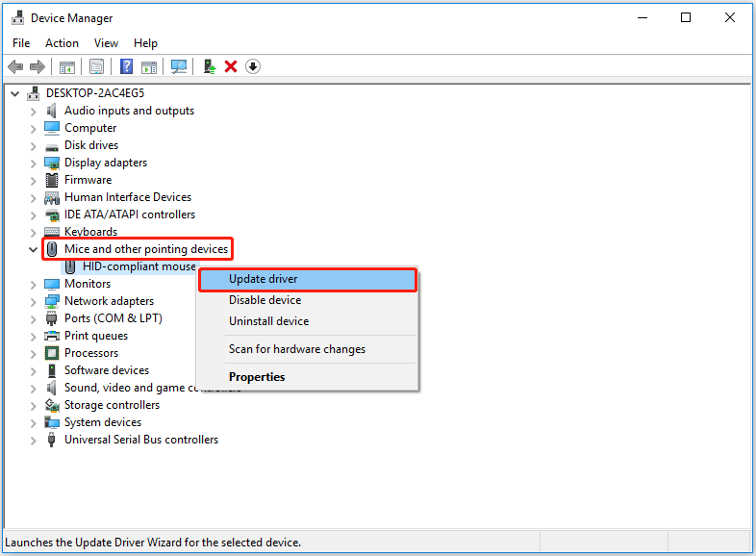
Task: Expand the Monitors category chevron
Action: click(33, 285)
